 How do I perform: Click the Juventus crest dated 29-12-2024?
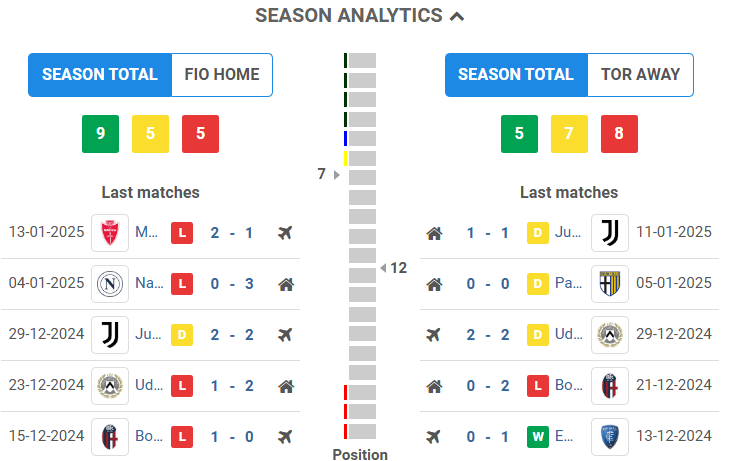(109, 334)
